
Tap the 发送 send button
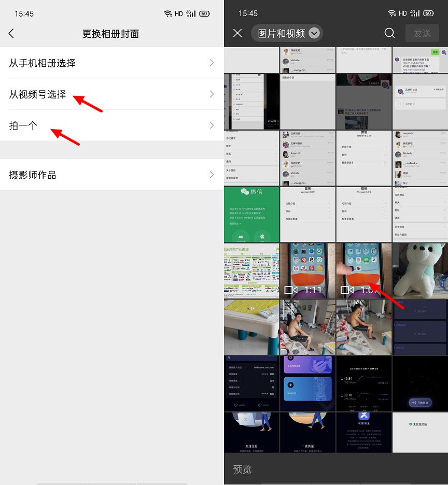pos(422,33)
